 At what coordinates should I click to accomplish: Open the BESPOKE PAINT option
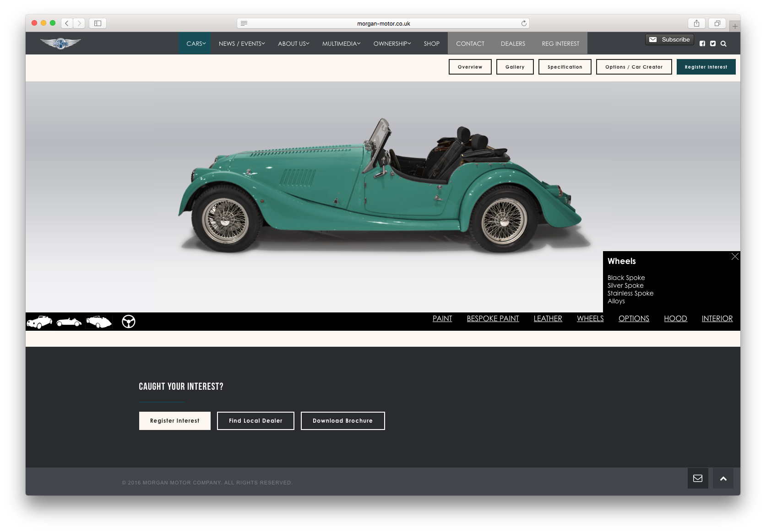493,318
